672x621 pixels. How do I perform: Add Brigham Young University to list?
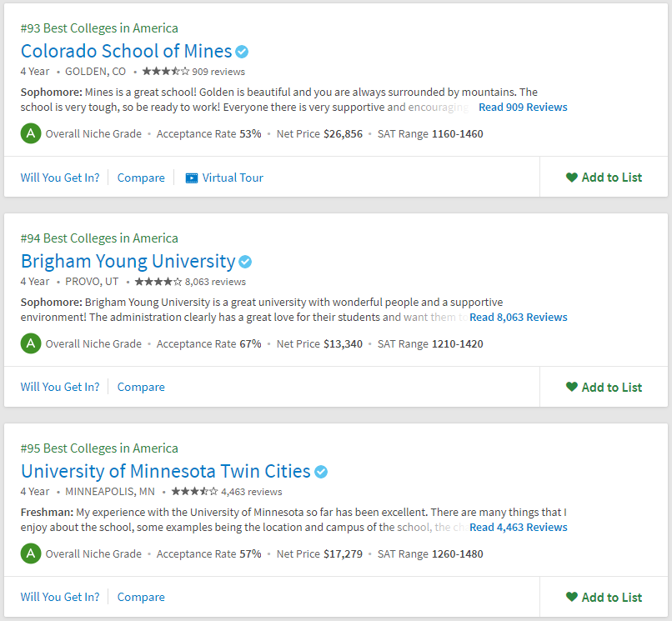604,387
